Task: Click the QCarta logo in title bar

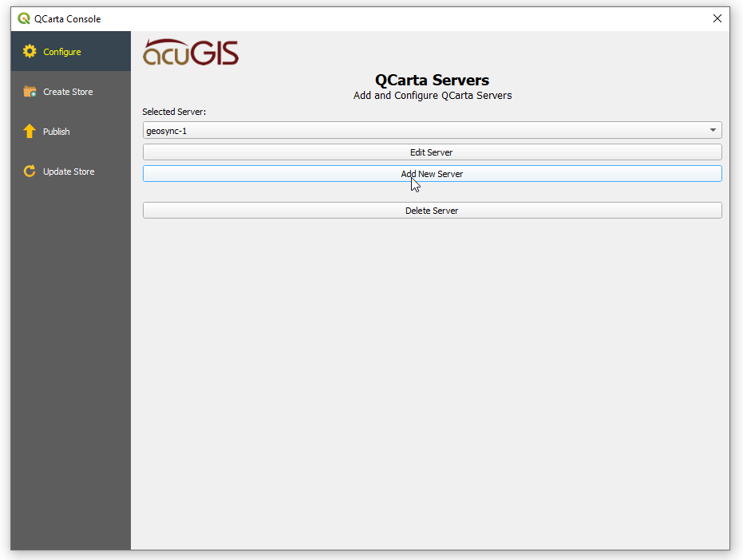Action: click(24, 18)
